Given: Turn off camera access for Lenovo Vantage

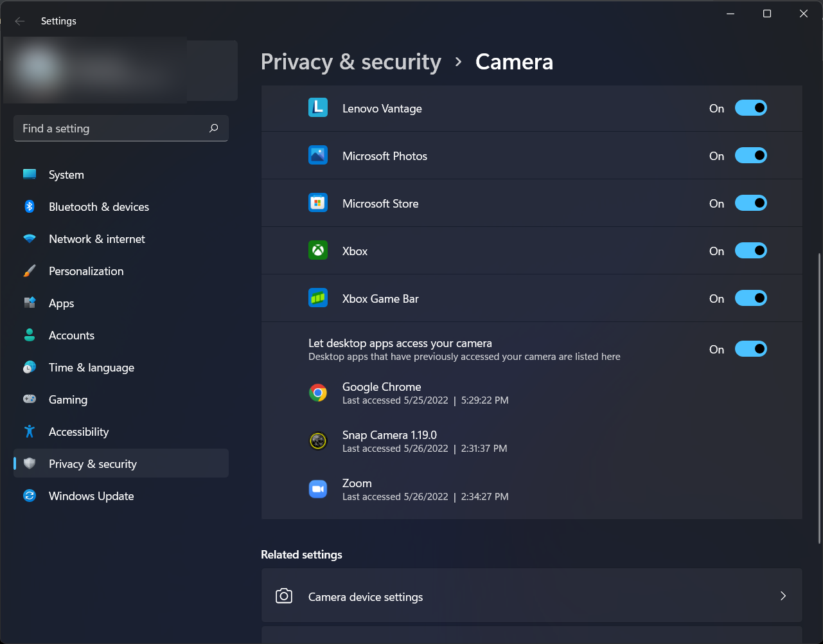Looking at the screenshot, I should (751, 108).
